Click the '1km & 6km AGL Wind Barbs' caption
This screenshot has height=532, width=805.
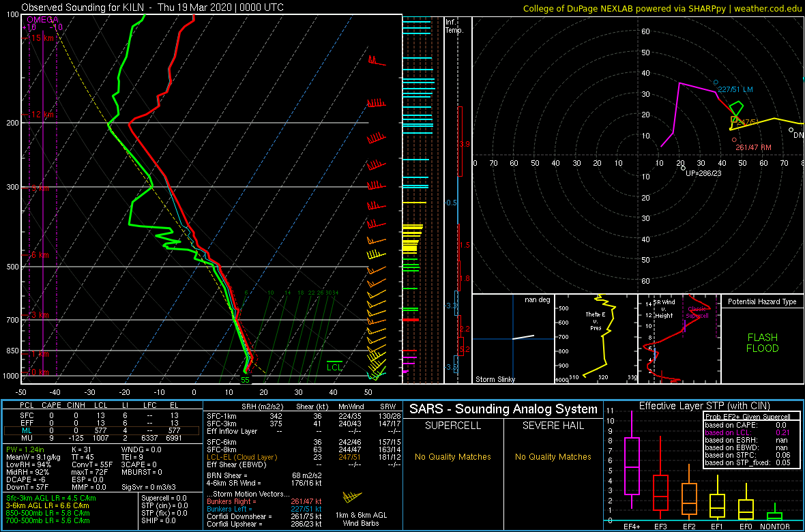click(360, 520)
